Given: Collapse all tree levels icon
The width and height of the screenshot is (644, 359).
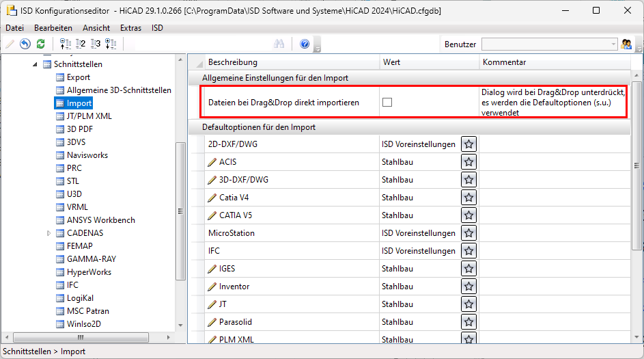Looking at the screenshot, I should (66, 44).
